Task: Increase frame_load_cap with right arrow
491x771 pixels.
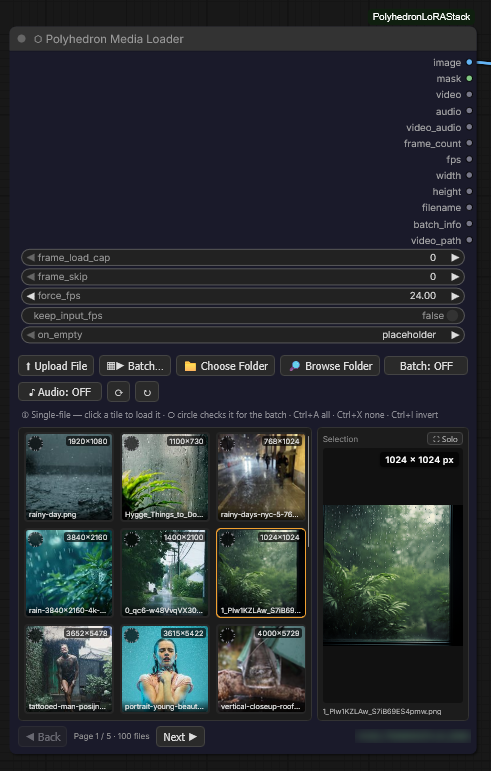Action: 455,258
